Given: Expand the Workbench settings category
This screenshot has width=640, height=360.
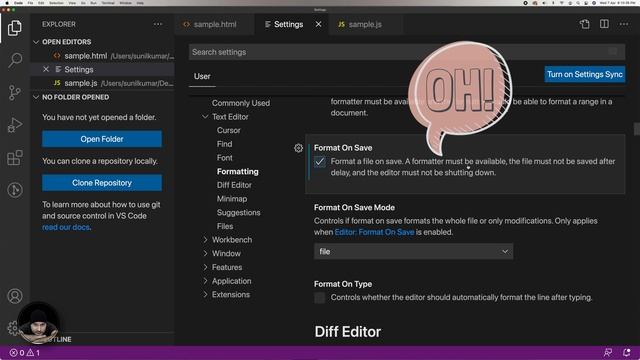Looking at the screenshot, I should click(x=205, y=240).
